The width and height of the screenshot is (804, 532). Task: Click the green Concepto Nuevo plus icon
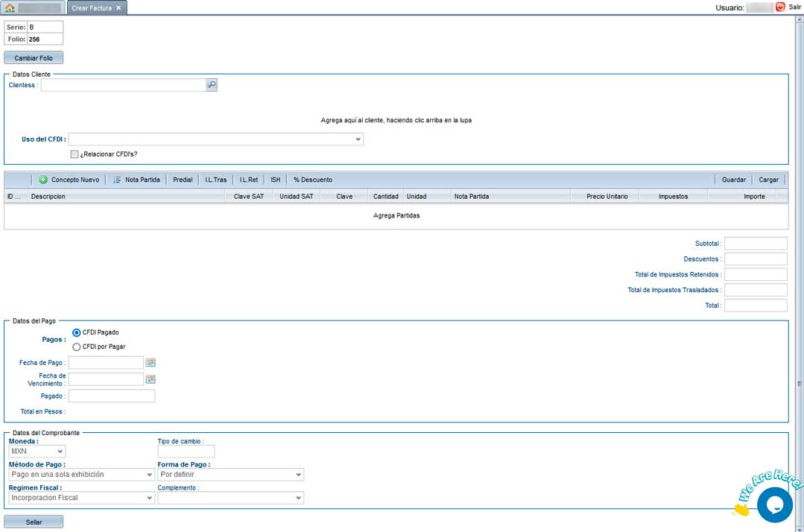point(43,180)
